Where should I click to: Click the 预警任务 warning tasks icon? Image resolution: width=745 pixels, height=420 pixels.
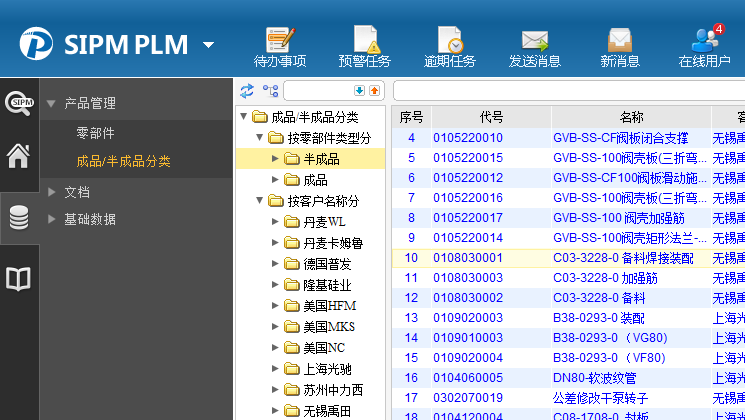tap(364, 46)
